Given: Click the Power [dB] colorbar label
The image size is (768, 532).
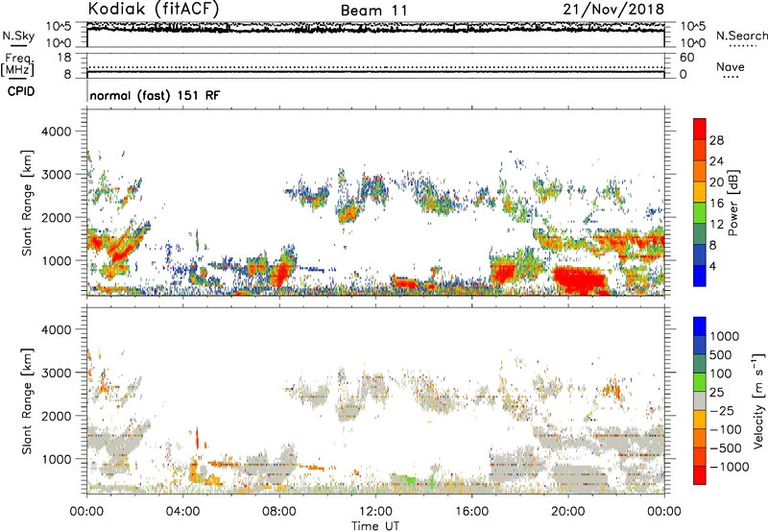Looking at the screenshot, I should pos(732,203).
